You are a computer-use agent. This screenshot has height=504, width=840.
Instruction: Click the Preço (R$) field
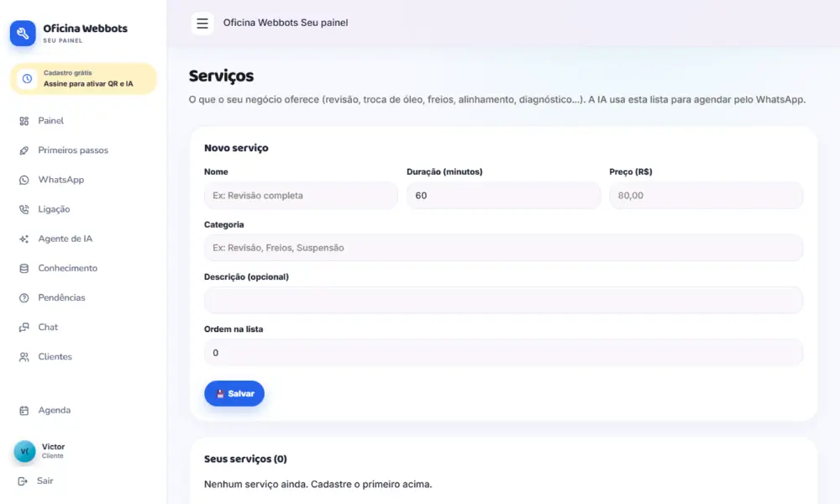(706, 196)
